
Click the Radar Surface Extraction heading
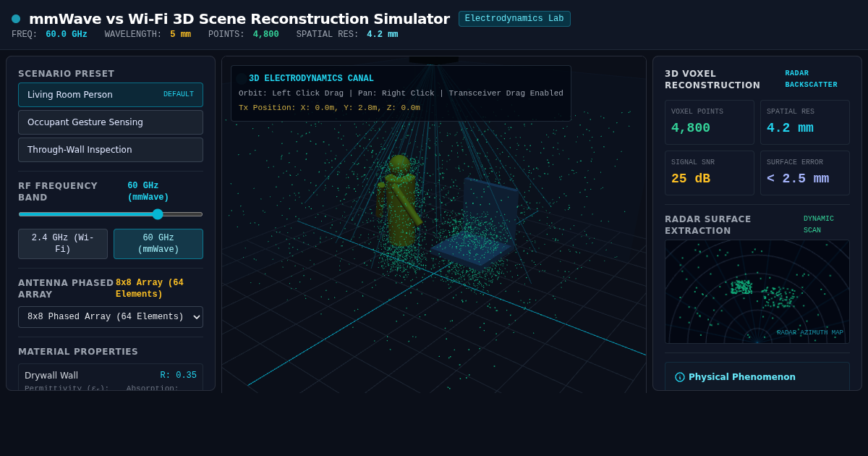pyautogui.click(x=708, y=225)
